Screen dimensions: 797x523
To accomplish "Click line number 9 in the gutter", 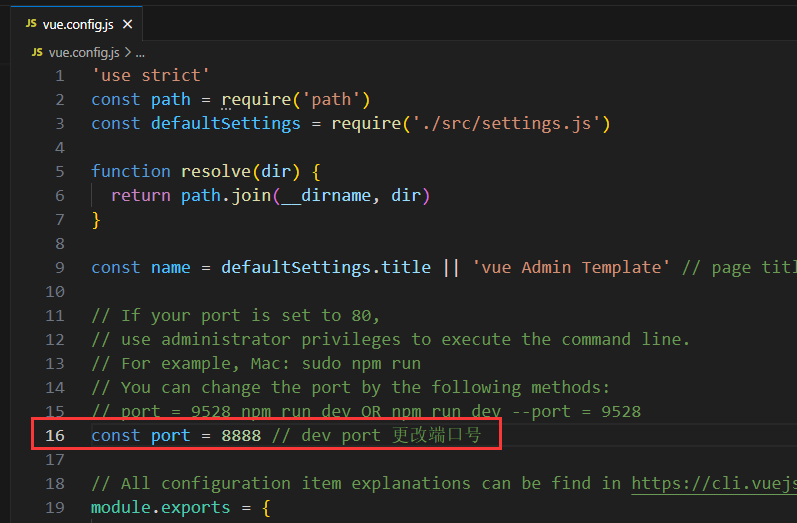I will (x=59, y=267).
